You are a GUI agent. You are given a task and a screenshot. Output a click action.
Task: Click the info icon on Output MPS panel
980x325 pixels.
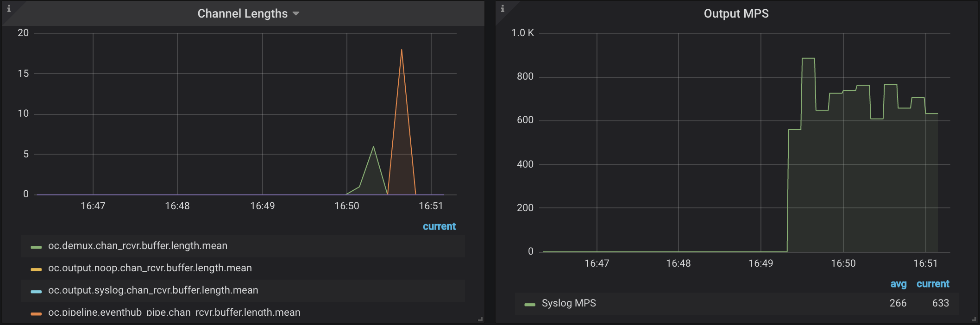[x=502, y=8]
